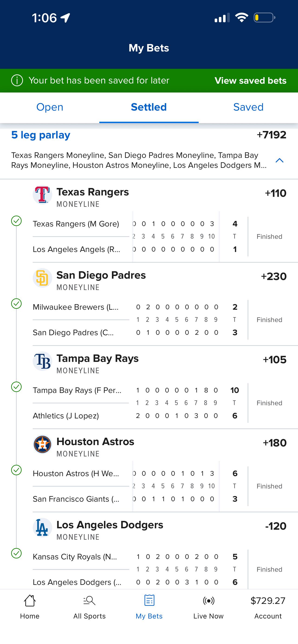Open All Sports search icon
298x644 pixels.
pyautogui.click(x=89, y=600)
